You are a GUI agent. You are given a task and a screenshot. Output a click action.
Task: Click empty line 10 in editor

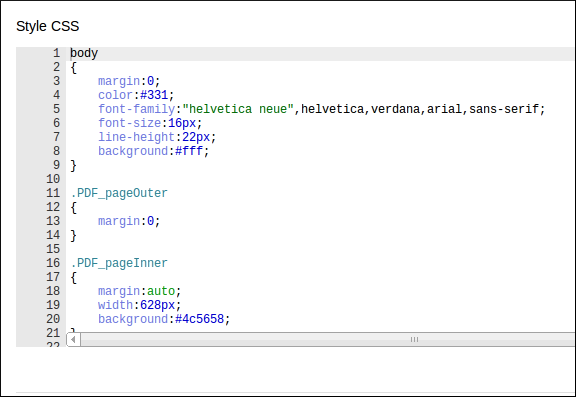[320, 179]
